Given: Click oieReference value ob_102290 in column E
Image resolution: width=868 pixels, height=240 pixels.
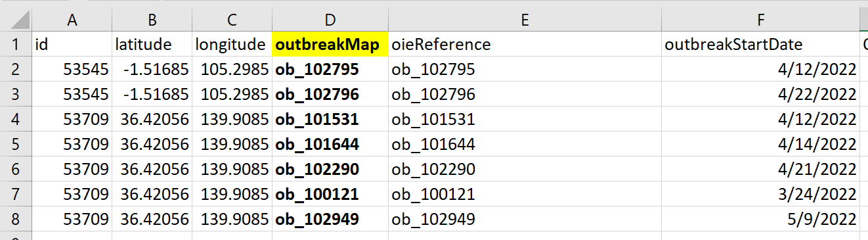Looking at the screenshot, I should 525,169.
